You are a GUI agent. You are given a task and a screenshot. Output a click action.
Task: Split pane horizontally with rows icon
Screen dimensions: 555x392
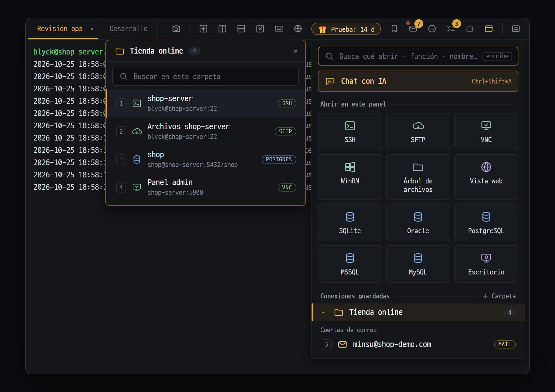[241, 29]
